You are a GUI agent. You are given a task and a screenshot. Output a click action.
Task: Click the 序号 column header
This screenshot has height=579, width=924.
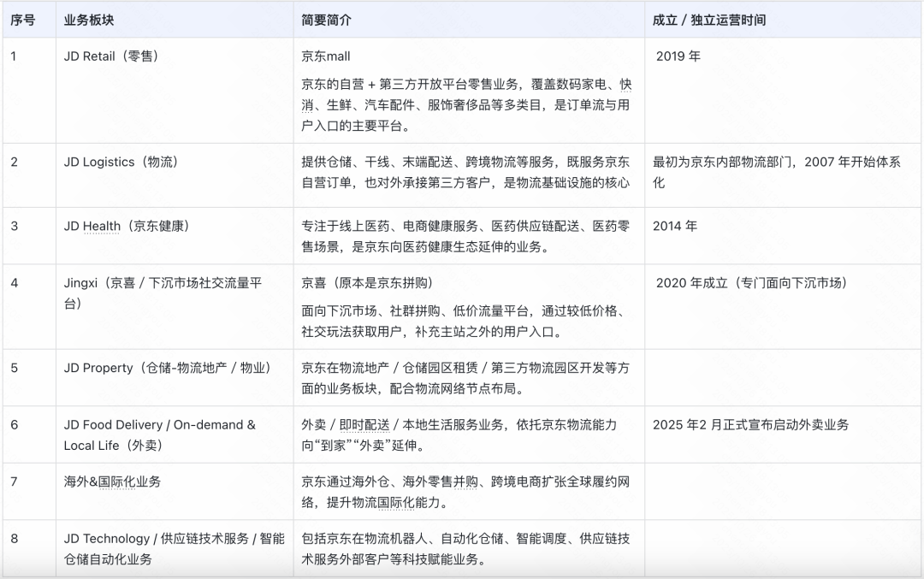pyautogui.click(x=23, y=21)
